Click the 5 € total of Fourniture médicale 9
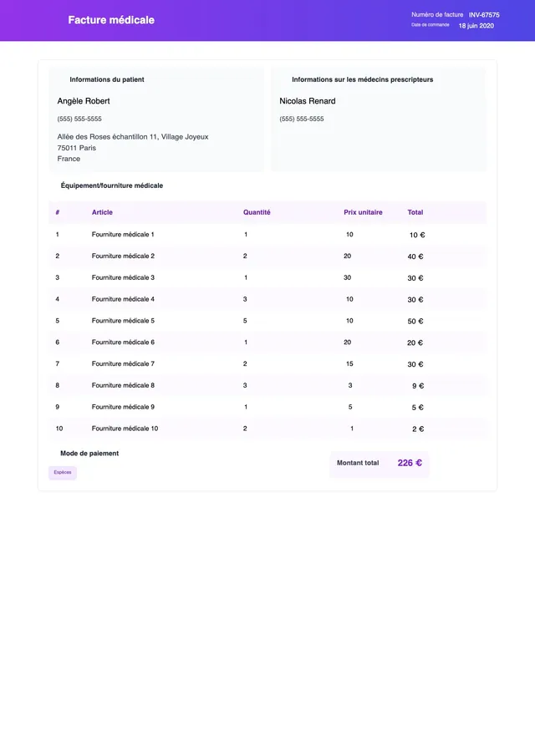This screenshot has height=756, width=535. tap(418, 408)
